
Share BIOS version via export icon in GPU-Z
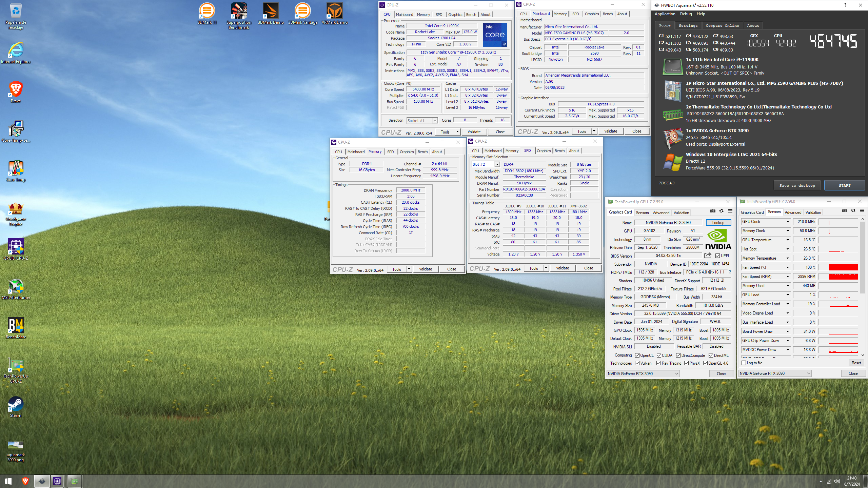[x=708, y=256]
